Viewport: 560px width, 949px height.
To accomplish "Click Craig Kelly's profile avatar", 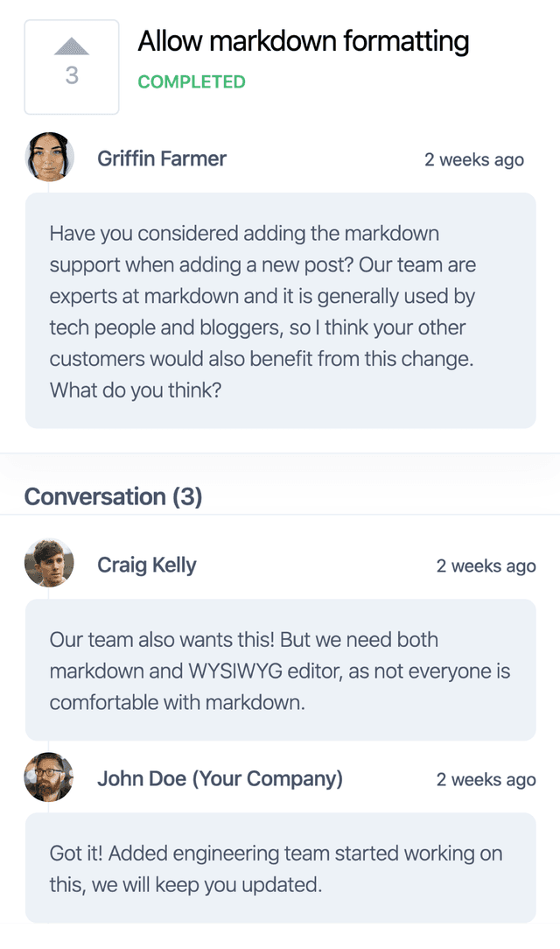I will [49, 564].
